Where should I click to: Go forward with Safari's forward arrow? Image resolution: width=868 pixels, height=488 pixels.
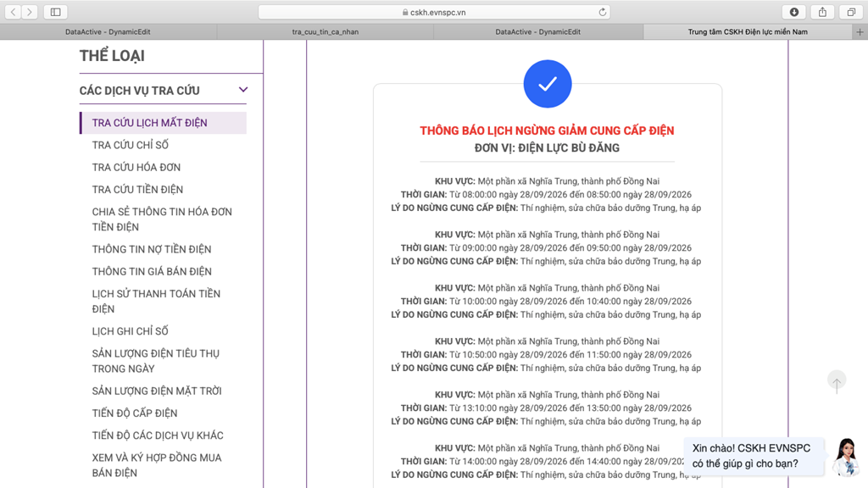click(x=30, y=12)
